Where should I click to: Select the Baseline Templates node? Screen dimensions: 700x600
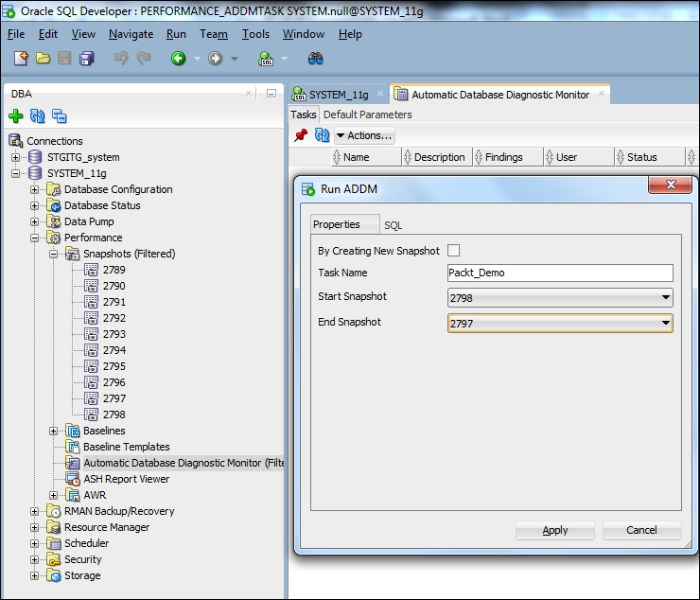coord(127,447)
